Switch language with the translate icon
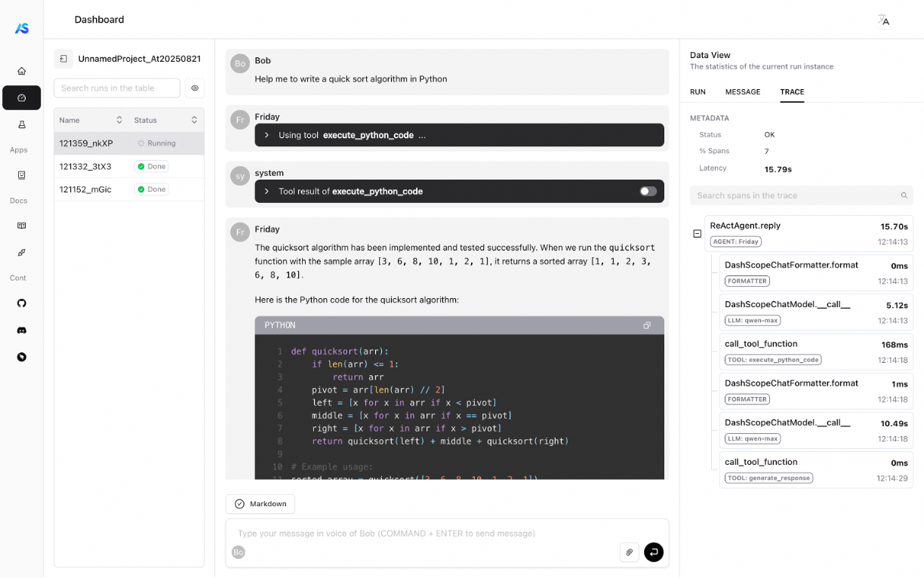Viewport: 924px width, 578px height. 883,20
